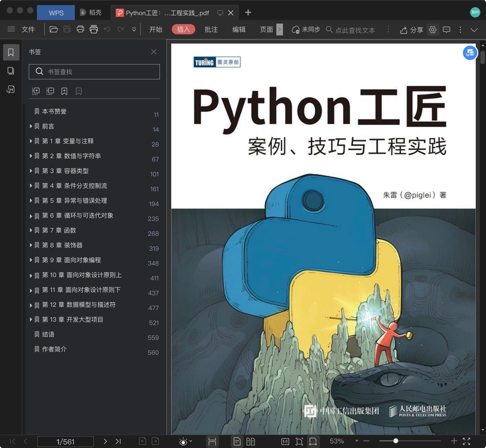Open the page thumbnails sidebar icon

(11, 71)
